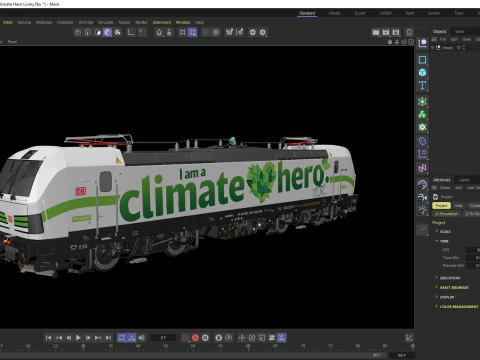Toggle the highlighted PLA keyframe button

point(281,338)
